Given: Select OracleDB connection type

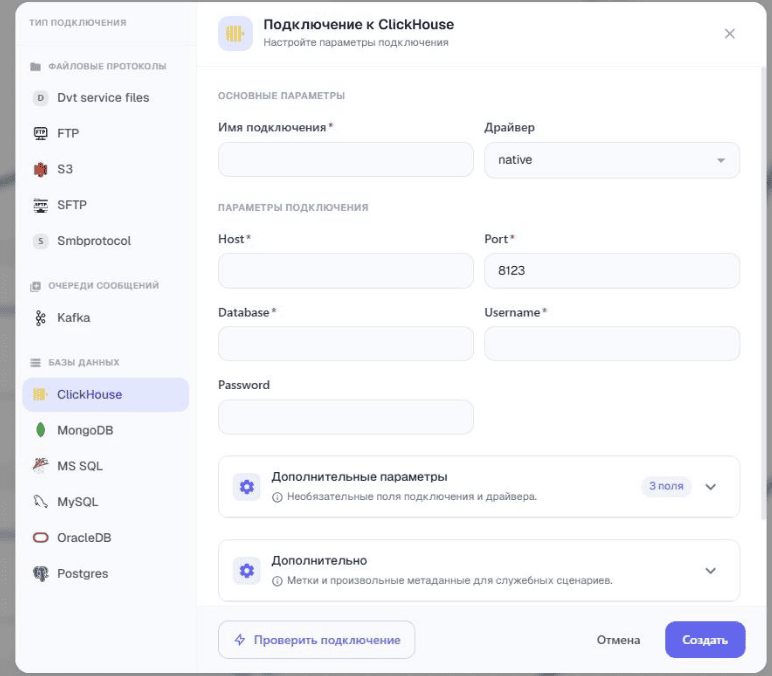Looking at the screenshot, I should click(x=105, y=538).
